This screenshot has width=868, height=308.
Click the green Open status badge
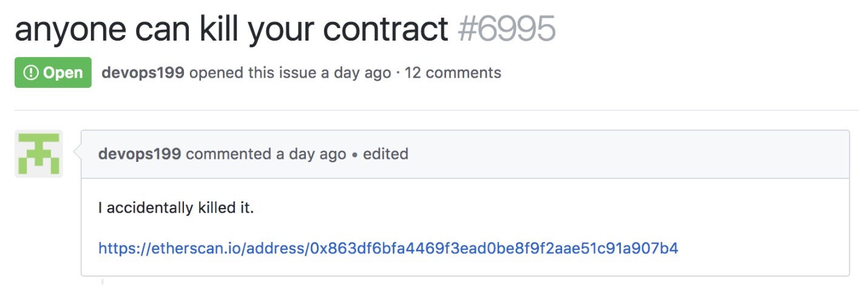click(x=53, y=73)
